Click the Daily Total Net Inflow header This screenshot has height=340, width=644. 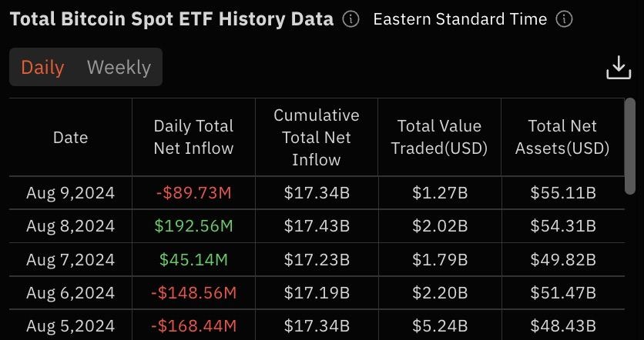click(x=193, y=138)
